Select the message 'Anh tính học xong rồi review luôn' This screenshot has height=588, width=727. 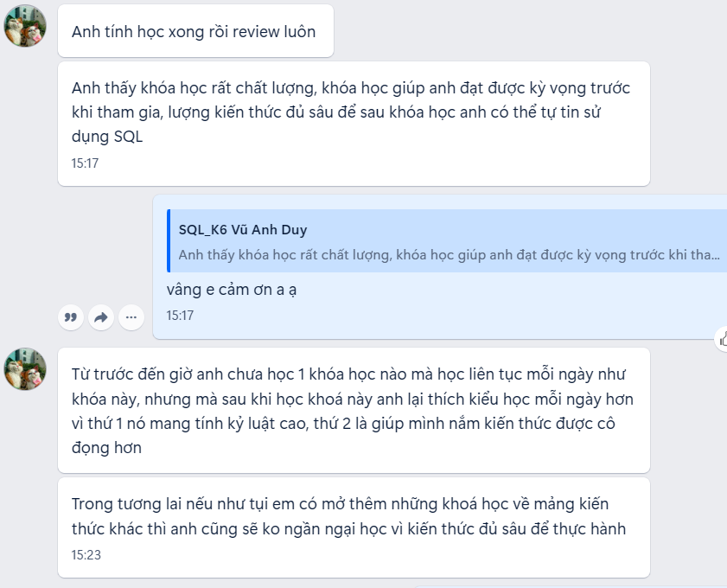tap(194, 32)
